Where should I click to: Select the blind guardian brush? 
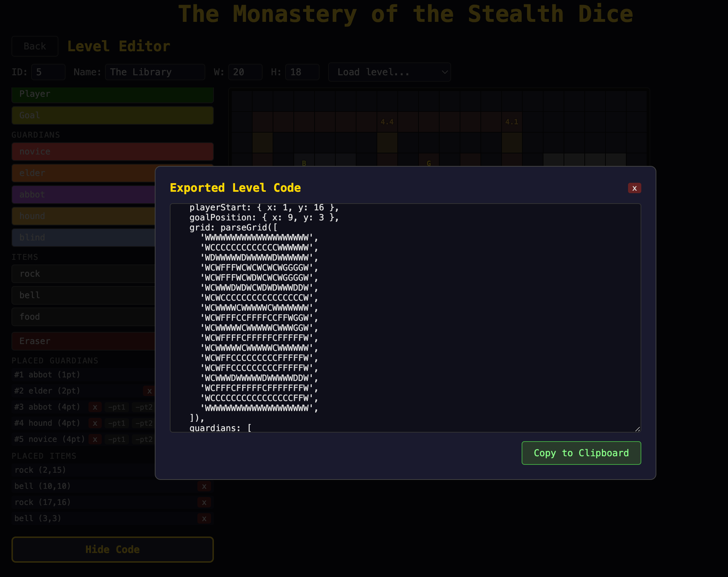[x=83, y=238]
